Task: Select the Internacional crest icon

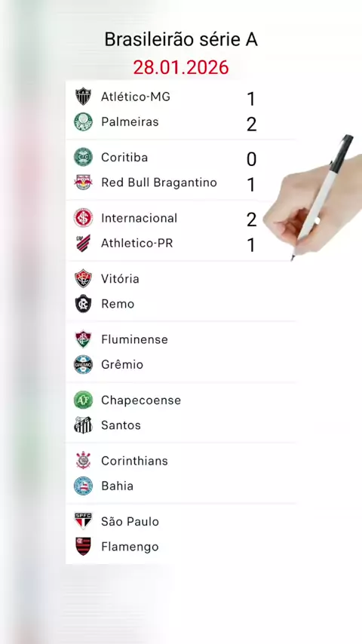Action: tap(83, 218)
